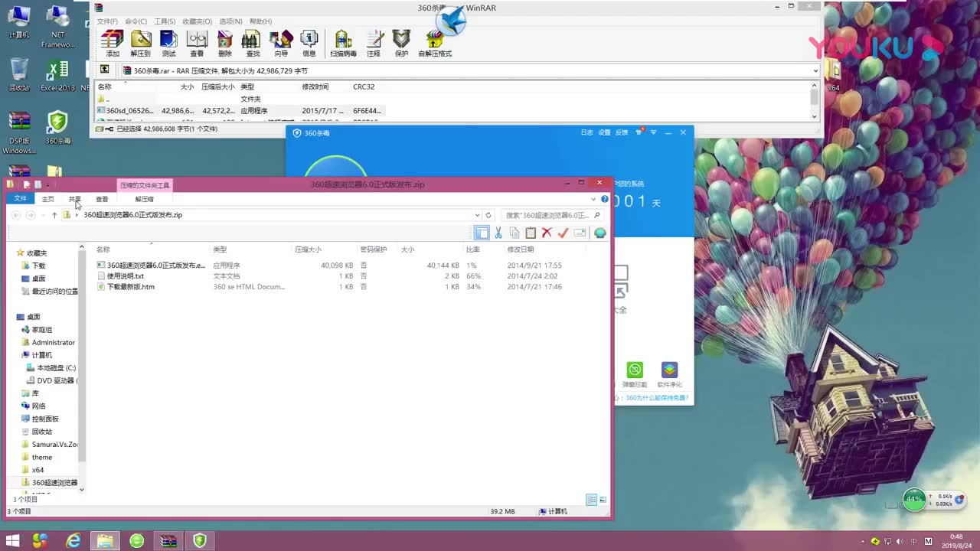Open the 共享 tab in Explorer ribbon
Image resolution: width=980 pixels, height=551 pixels.
click(74, 199)
